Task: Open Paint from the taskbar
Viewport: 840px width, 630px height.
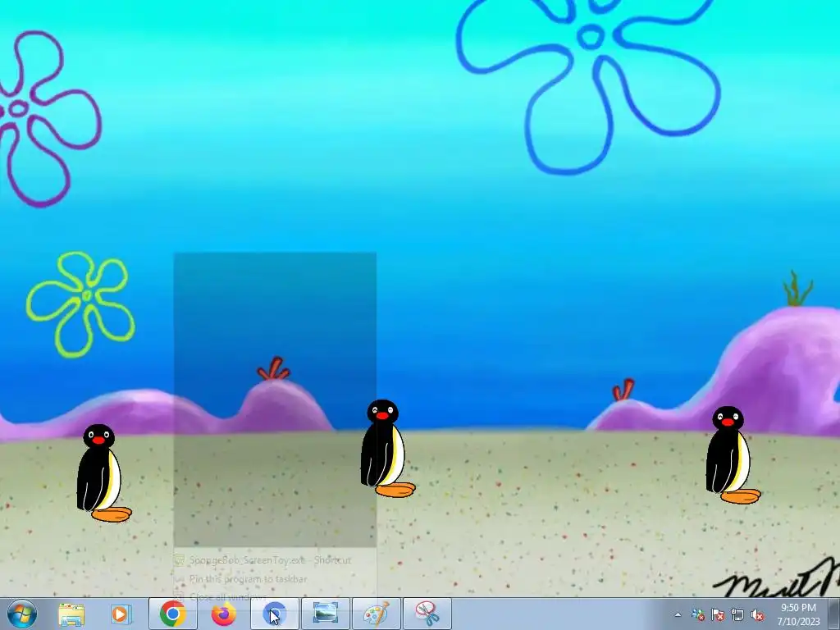Action: [376, 614]
